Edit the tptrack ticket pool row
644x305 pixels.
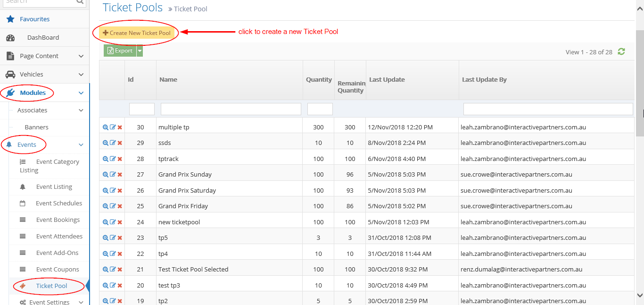[113, 159]
